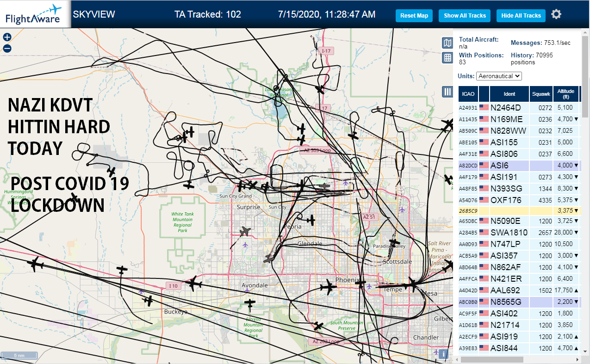Select the ASI357 aircraft row

[519, 255]
